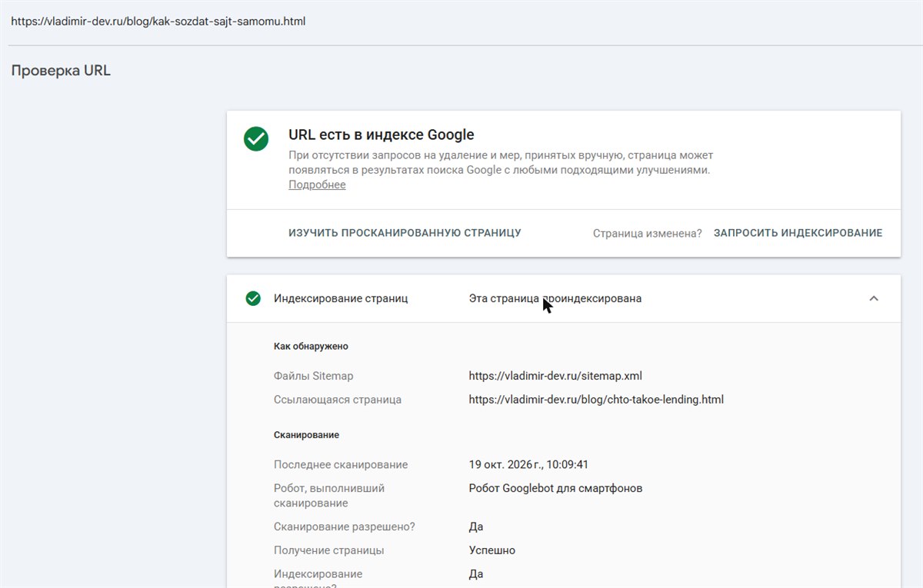Click the green checkmark beside Индексирование страниц

[x=253, y=298]
